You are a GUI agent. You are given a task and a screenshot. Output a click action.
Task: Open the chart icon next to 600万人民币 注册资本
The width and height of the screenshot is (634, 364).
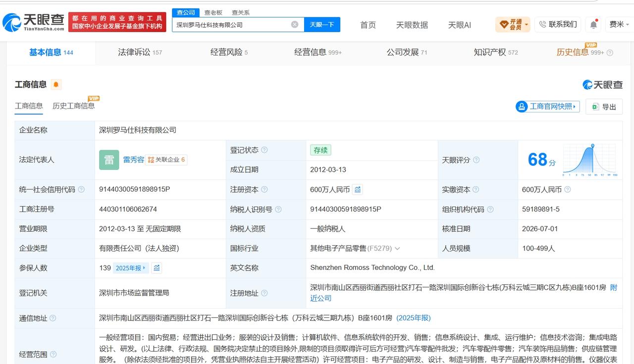tap(358, 189)
